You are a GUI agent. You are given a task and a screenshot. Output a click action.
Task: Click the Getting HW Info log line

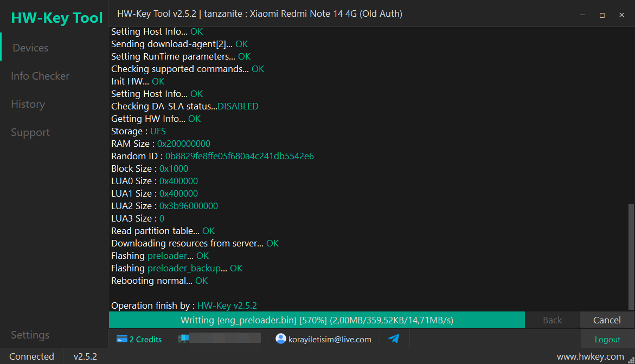point(156,119)
